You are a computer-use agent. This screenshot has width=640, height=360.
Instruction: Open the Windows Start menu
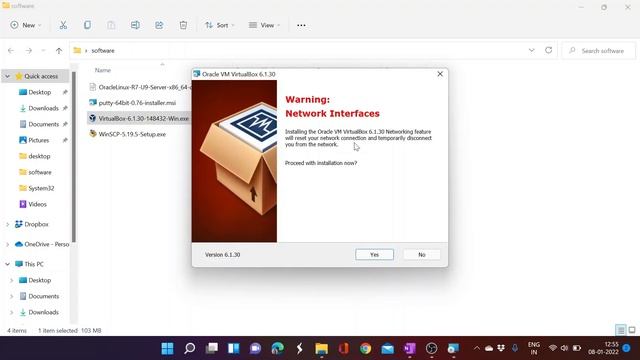tap(167, 348)
